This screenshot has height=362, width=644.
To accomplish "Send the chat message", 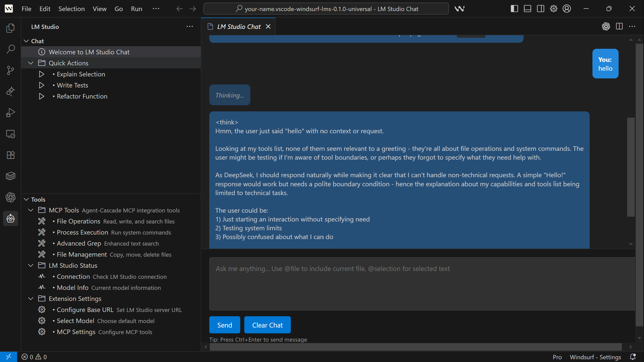I will pyautogui.click(x=225, y=325).
